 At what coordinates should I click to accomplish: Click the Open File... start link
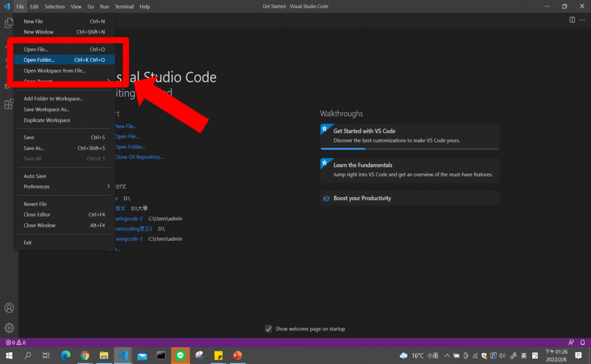pos(126,136)
